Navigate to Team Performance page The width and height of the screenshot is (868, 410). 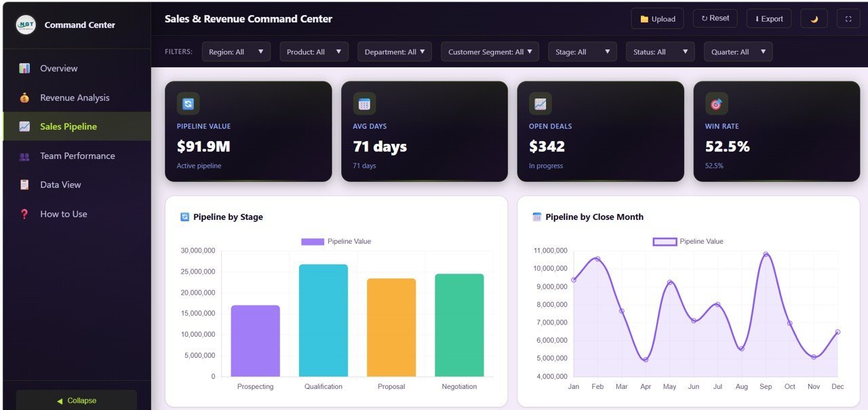pos(77,155)
